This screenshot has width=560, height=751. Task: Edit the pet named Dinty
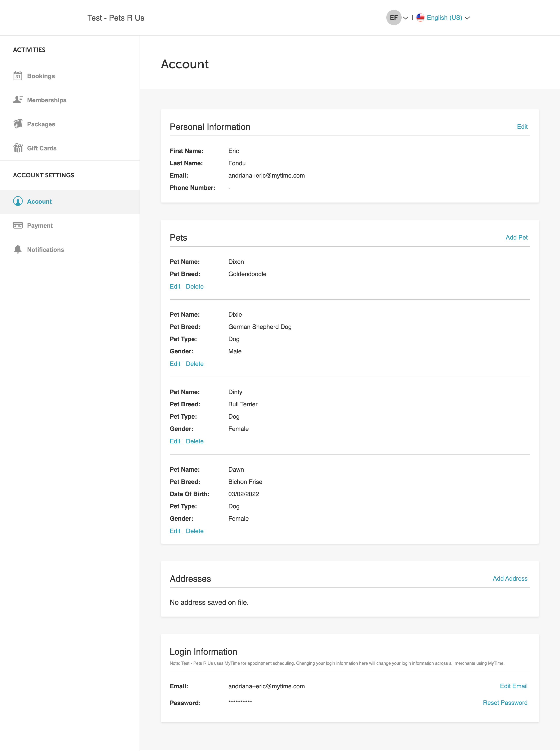click(x=175, y=441)
